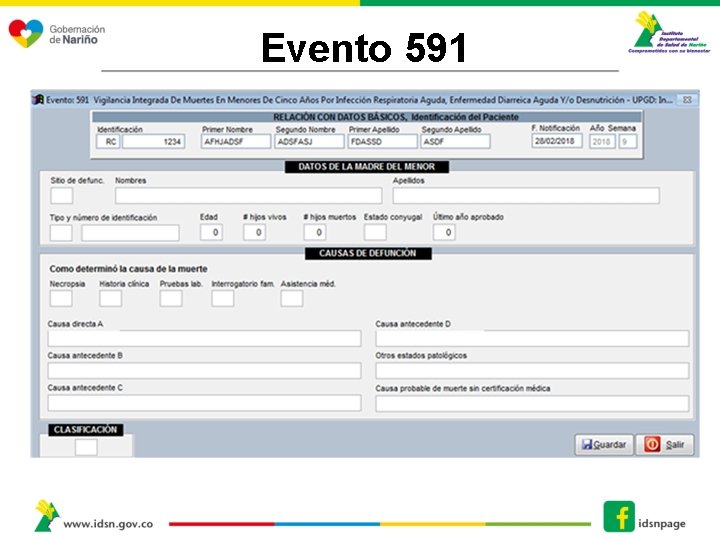Click the Necropsia box

coord(61,298)
